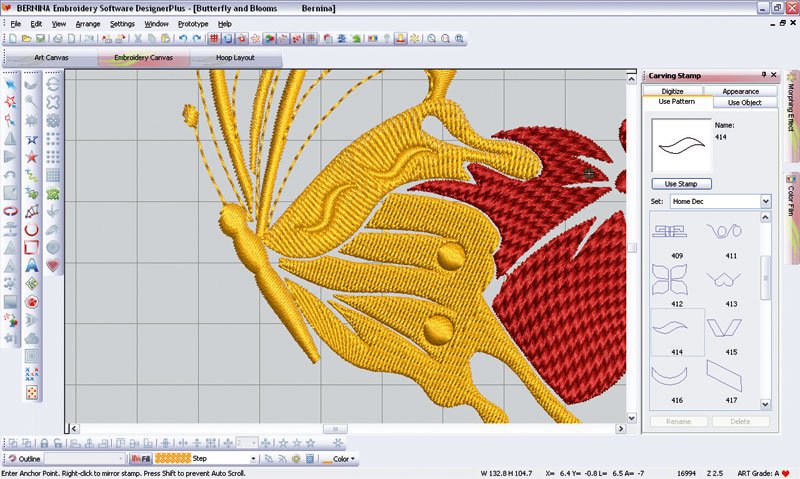
Task: Pin the Carving Stamp panel
Action: click(x=764, y=75)
